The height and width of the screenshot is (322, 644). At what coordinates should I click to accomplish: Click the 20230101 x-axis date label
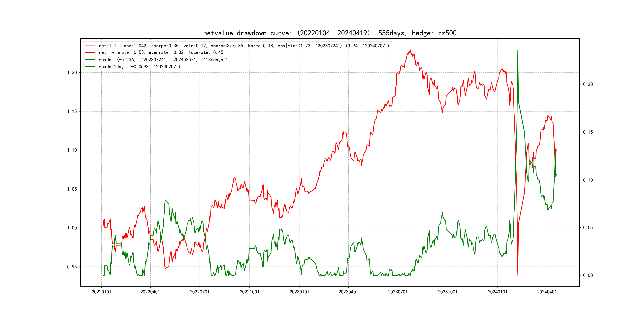coord(299,292)
